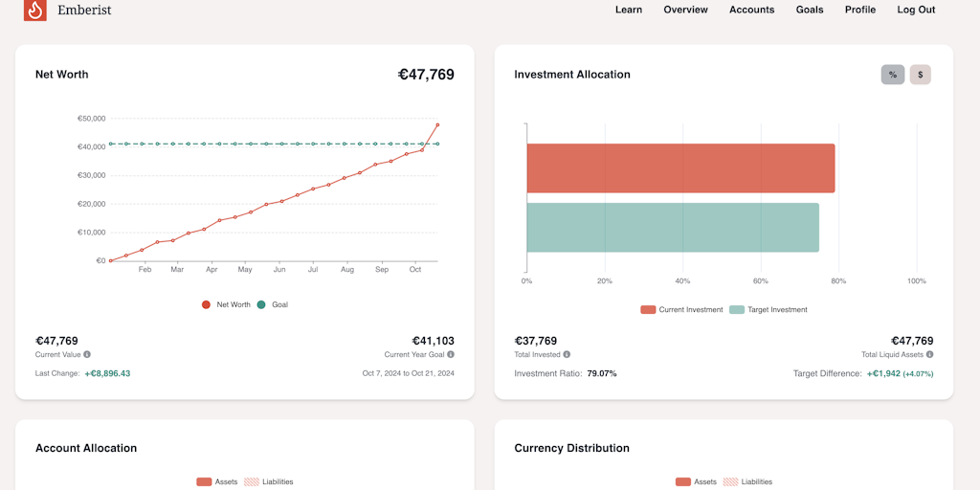980x490 pixels.
Task: Hide Current Investment bar via legend
Action: [x=681, y=310]
